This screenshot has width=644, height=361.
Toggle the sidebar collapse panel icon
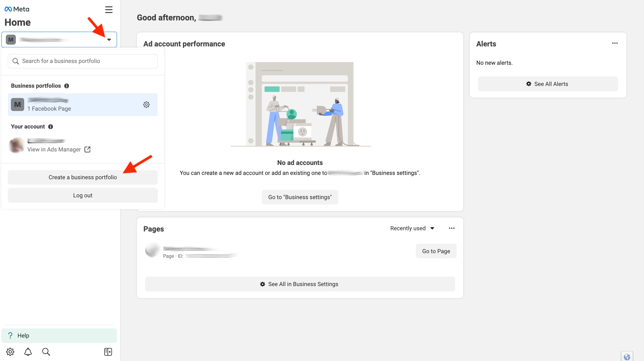click(108, 352)
